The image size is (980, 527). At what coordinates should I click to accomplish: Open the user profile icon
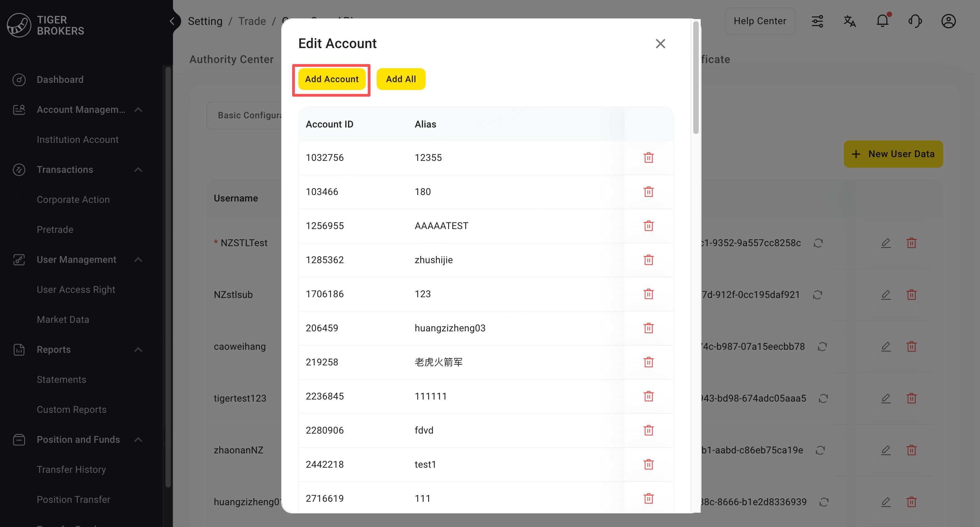948,21
